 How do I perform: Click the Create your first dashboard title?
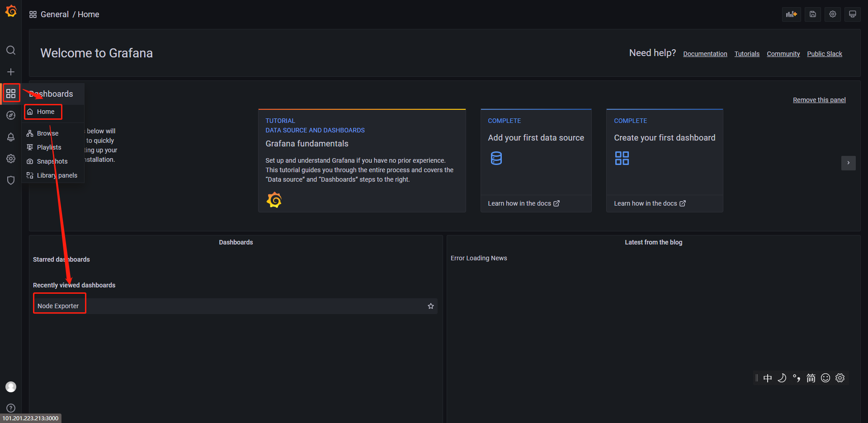pyautogui.click(x=665, y=138)
